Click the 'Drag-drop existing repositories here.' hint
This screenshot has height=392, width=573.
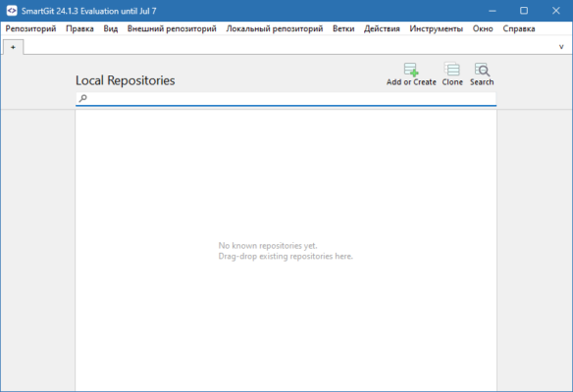286,256
